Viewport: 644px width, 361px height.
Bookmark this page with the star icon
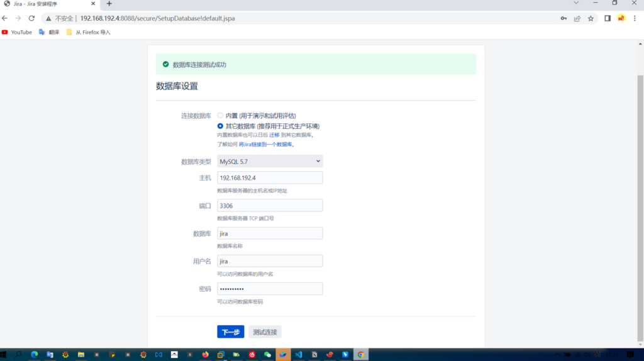[591, 18]
